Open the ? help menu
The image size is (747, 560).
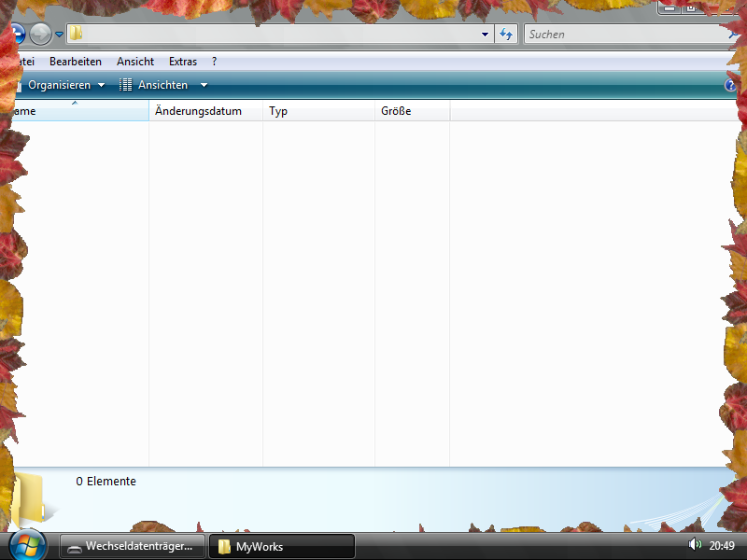point(215,62)
